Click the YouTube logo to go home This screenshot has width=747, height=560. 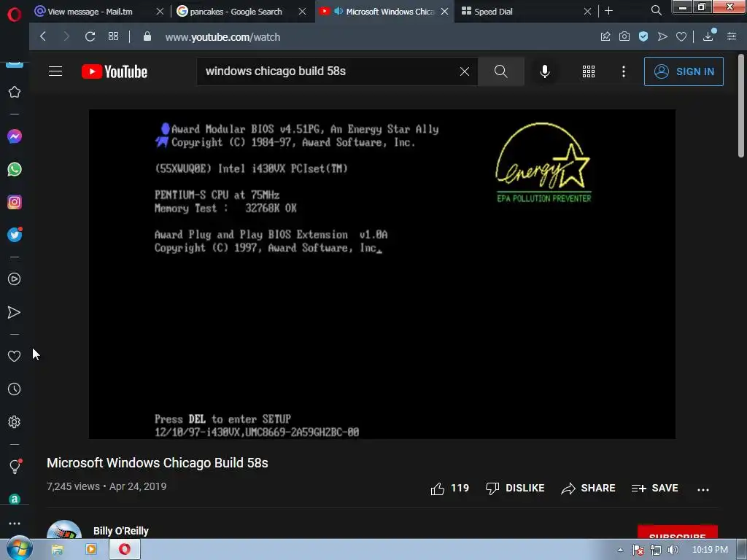[115, 71]
